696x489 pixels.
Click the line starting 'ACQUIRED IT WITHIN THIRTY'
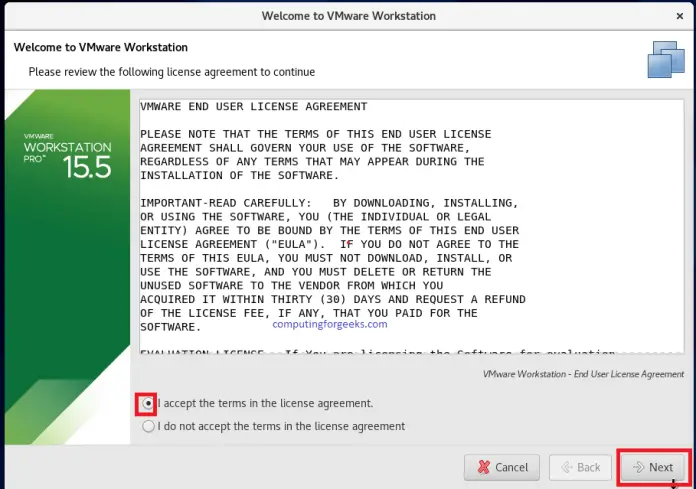(333, 299)
